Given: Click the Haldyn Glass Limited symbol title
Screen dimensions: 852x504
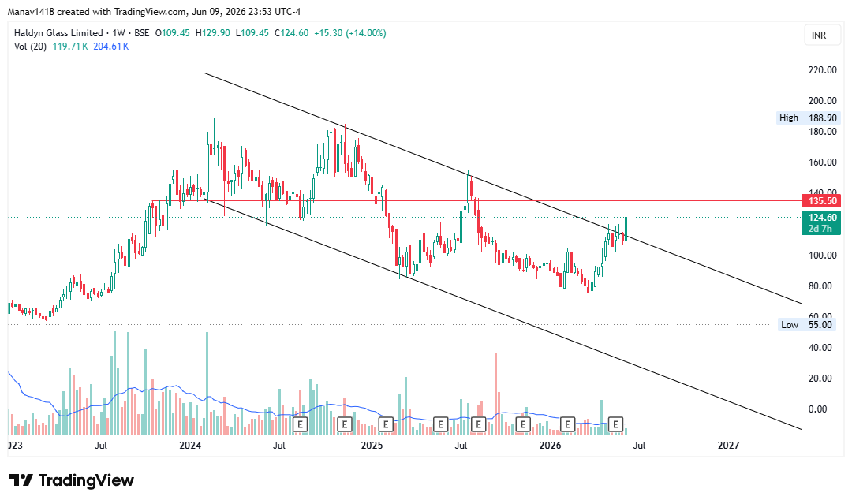Looking at the screenshot, I should click(x=58, y=33).
